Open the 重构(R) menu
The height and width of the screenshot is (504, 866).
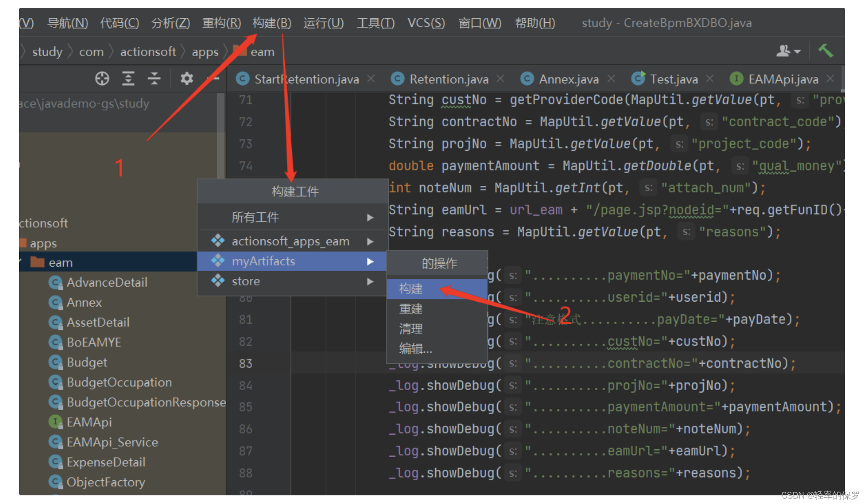222,23
